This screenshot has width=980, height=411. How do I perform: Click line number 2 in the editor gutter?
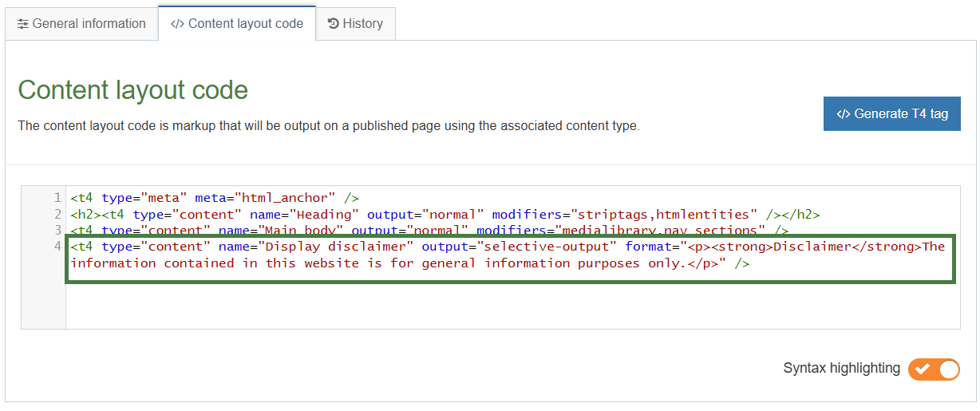(57, 214)
